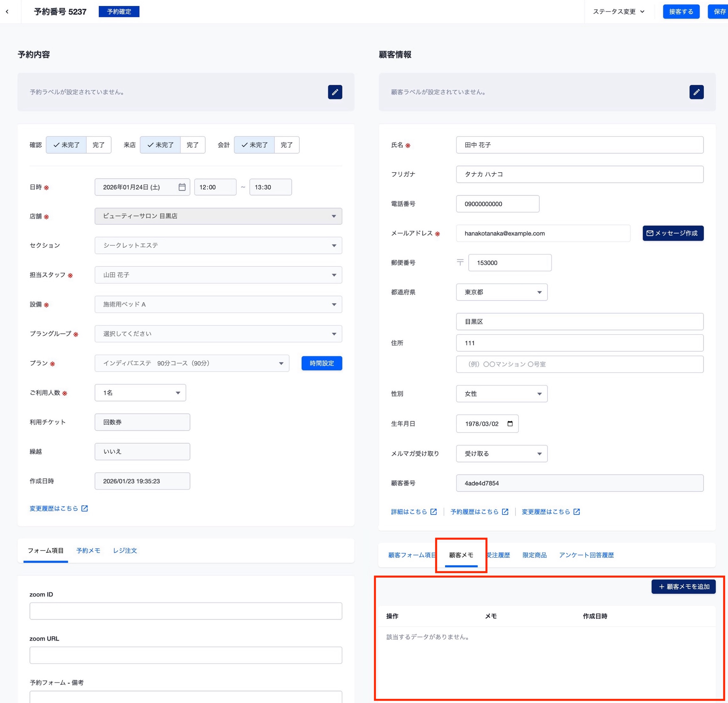Click address field 111
This screenshot has width=728, height=703.
[580, 343]
